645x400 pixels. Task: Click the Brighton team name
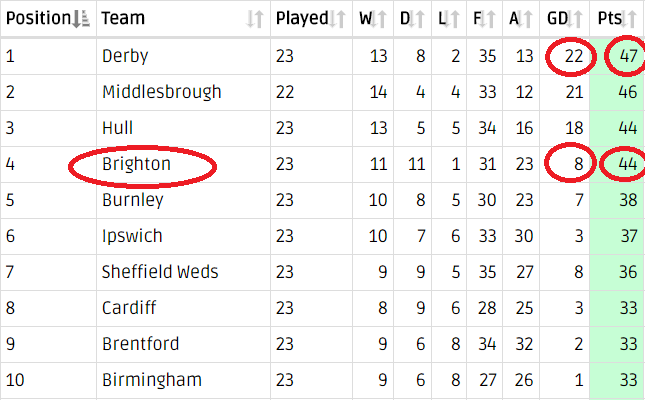136,164
